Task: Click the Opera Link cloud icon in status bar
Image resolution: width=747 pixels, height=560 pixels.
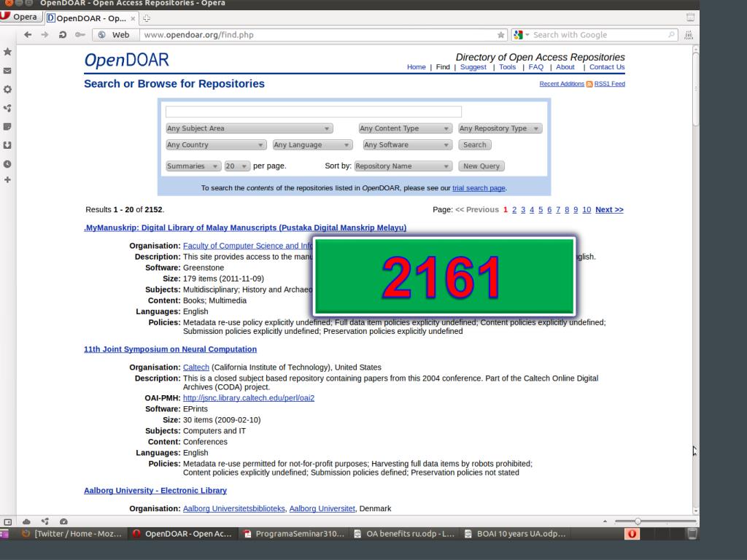Action: click(x=26, y=521)
